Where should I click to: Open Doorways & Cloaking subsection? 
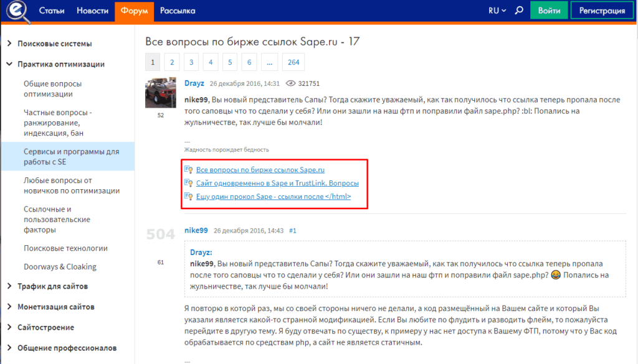coord(60,267)
